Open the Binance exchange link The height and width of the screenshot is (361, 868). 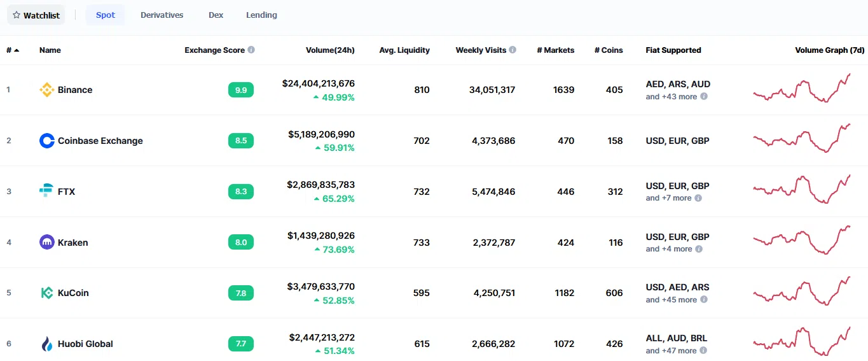coord(75,90)
